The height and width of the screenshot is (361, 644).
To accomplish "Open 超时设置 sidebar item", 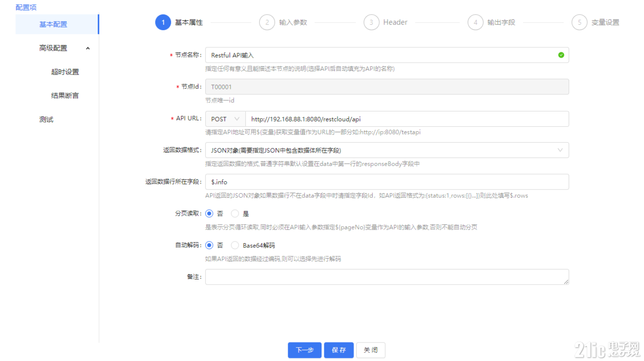I will pos(65,72).
